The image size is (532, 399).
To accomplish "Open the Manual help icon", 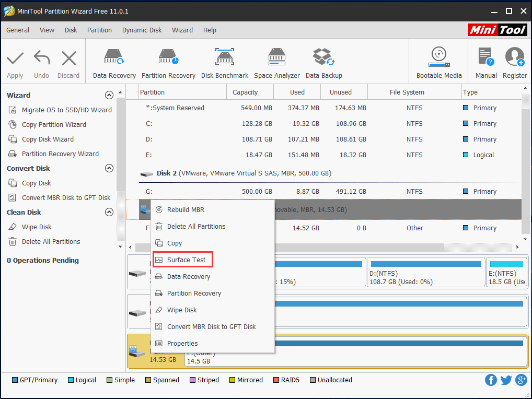I will point(485,61).
